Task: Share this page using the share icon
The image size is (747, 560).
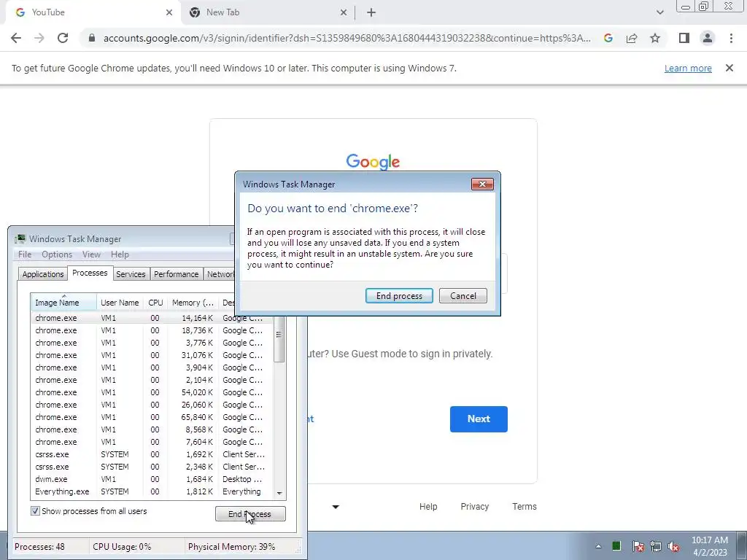Action: [x=632, y=38]
